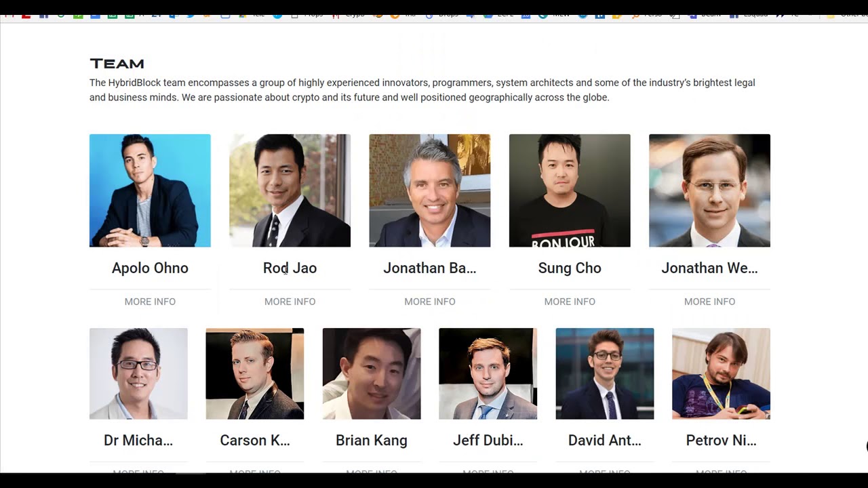Click Jeff Dubi... headshot
Image resolution: width=868 pixels, height=488 pixels.
[x=488, y=373]
